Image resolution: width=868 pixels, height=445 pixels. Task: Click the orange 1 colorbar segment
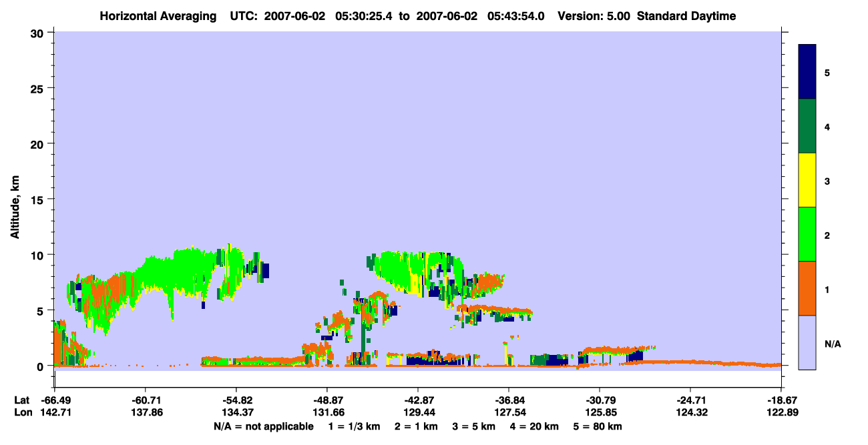[807, 288]
